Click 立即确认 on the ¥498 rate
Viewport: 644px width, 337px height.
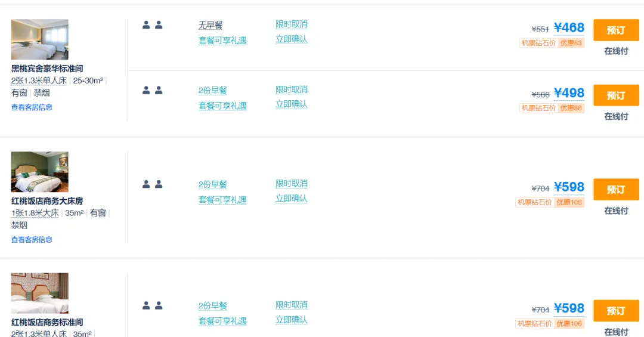coord(292,104)
